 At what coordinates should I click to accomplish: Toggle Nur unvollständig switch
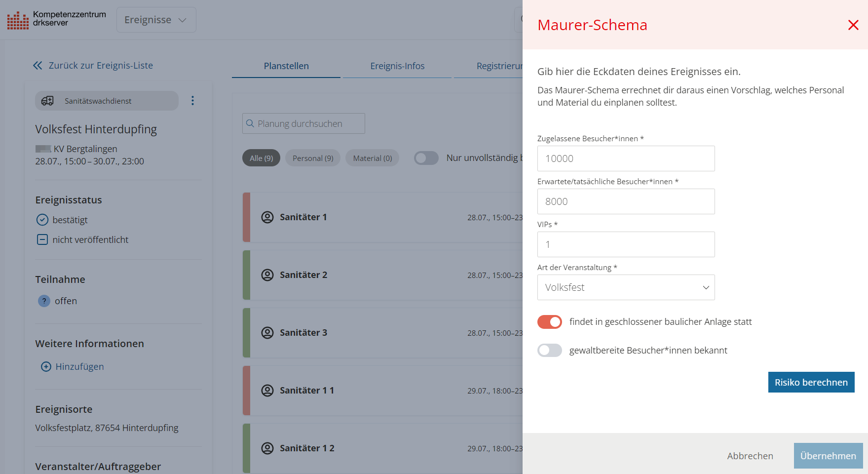point(426,158)
